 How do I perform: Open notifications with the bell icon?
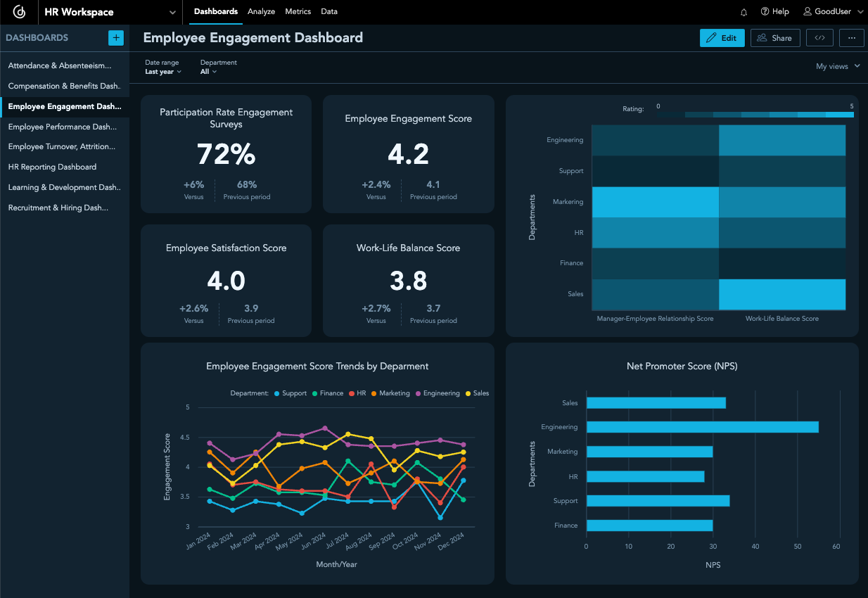pos(743,12)
